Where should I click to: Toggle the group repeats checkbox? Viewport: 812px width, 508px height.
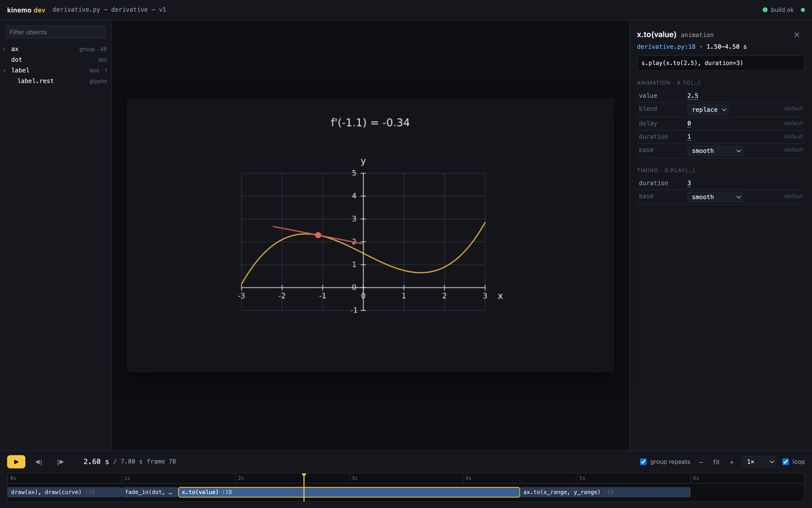click(x=643, y=462)
